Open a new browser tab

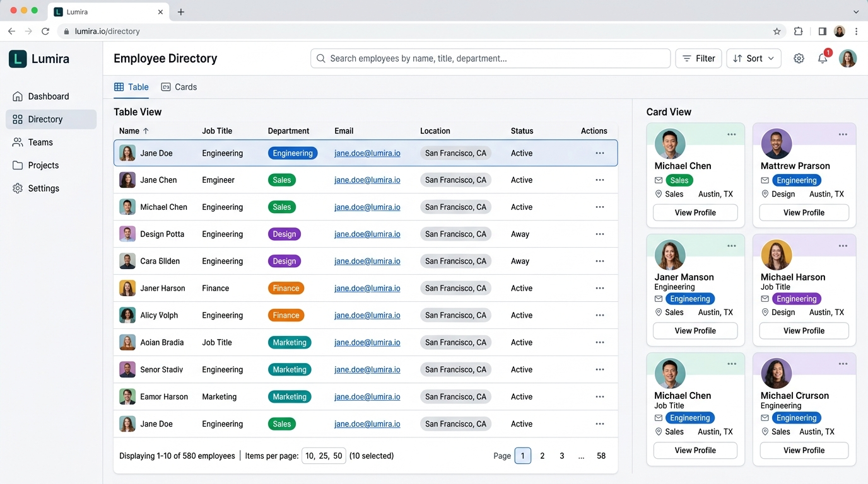[x=181, y=12]
